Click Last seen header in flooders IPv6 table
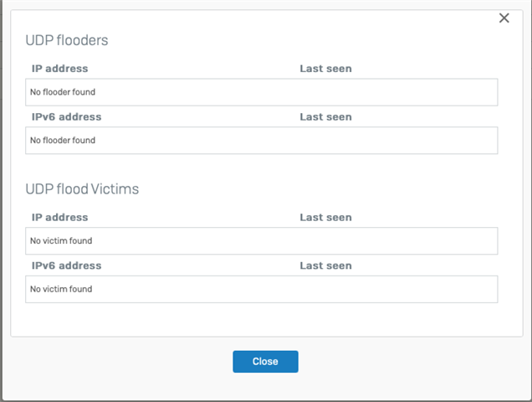Viewport: 532px width, 402px height. pos(325,117)
